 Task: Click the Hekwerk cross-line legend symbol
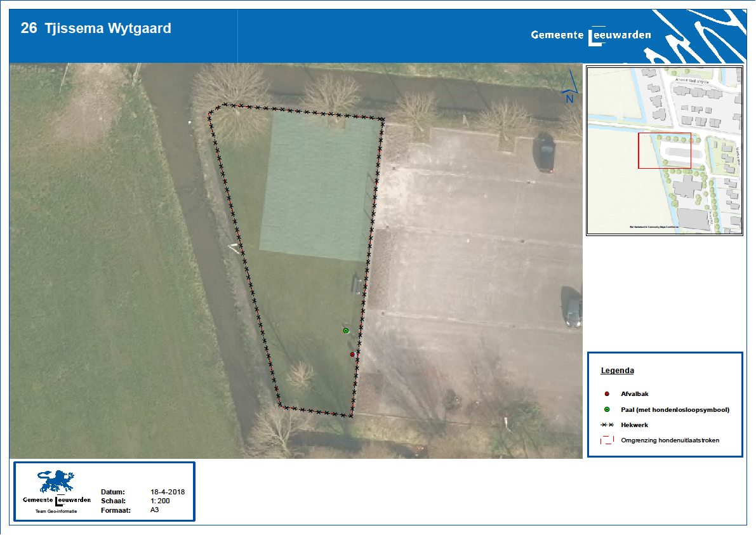607,425
